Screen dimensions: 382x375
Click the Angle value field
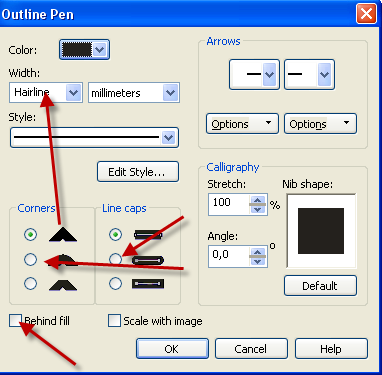pos(229,256)
